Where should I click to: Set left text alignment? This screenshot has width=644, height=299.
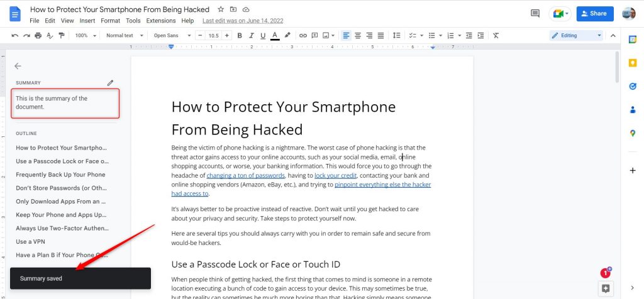coord(347,36)
